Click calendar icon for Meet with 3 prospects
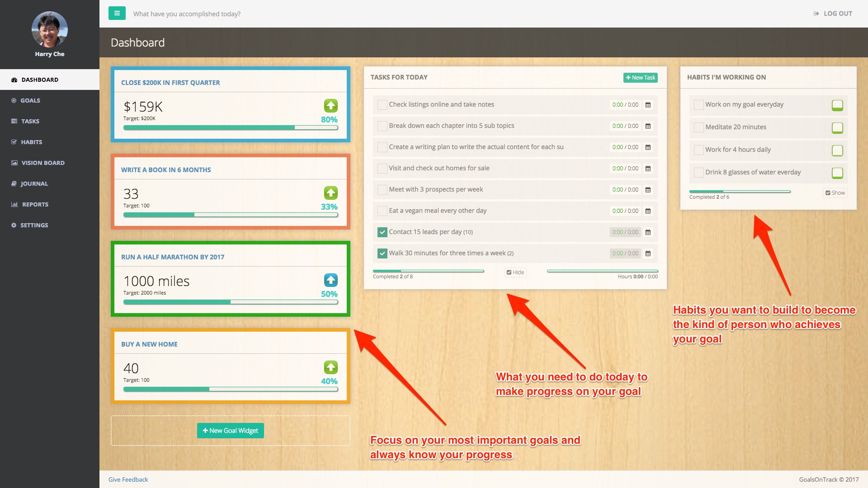The image size is (868, 488). [648, 190]
